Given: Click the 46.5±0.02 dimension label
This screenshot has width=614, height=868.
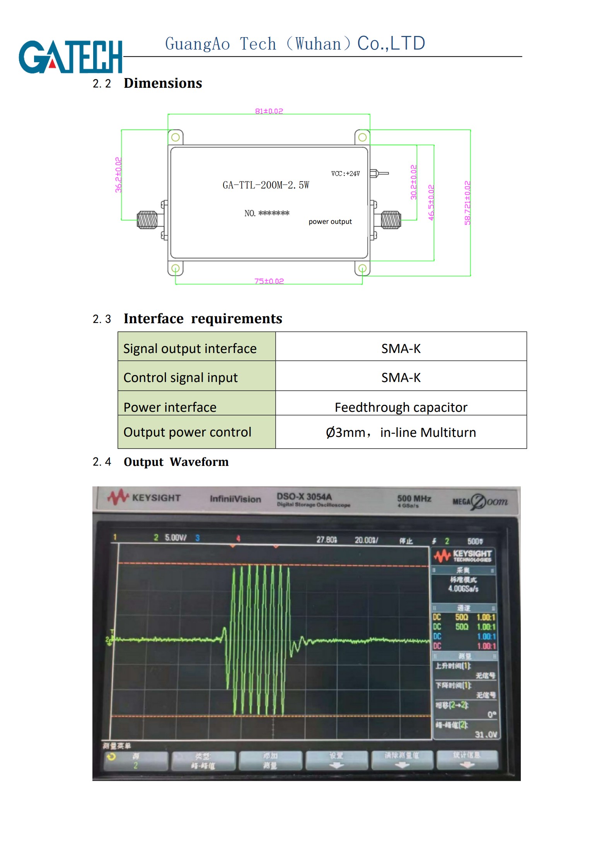Looking at the screenshot, I should click(431, 203).
